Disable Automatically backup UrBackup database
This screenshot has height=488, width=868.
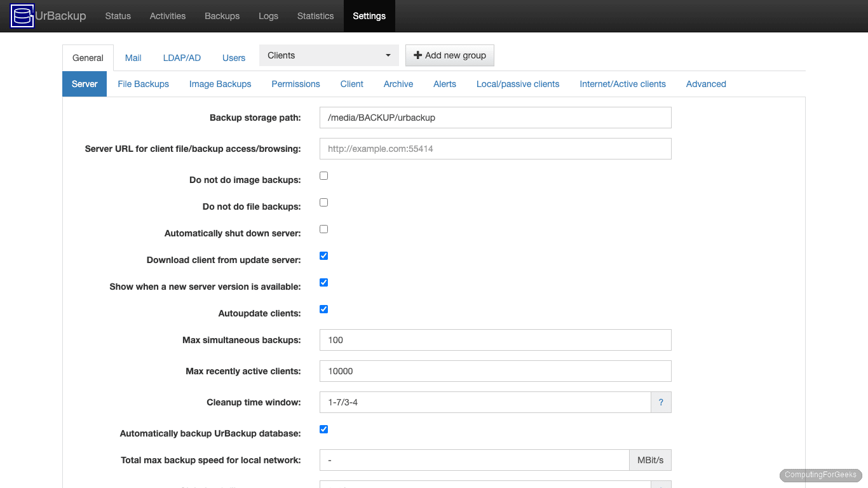click(323, 429)
